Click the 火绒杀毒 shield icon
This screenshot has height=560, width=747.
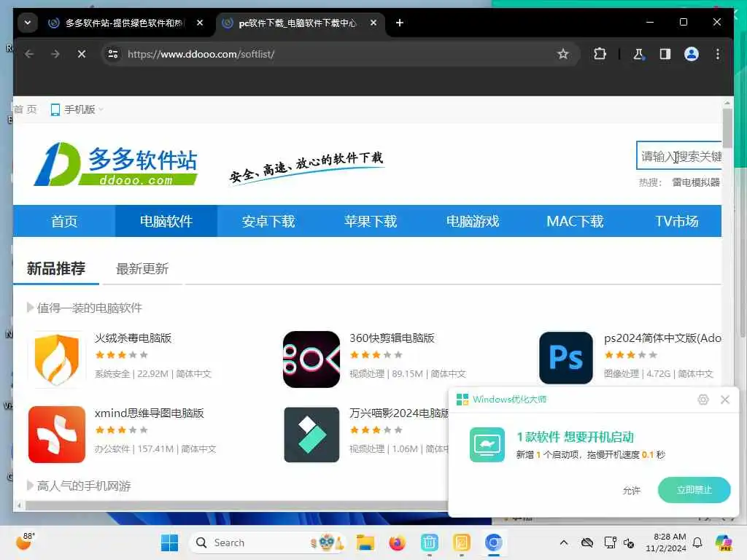coord(57,359)
